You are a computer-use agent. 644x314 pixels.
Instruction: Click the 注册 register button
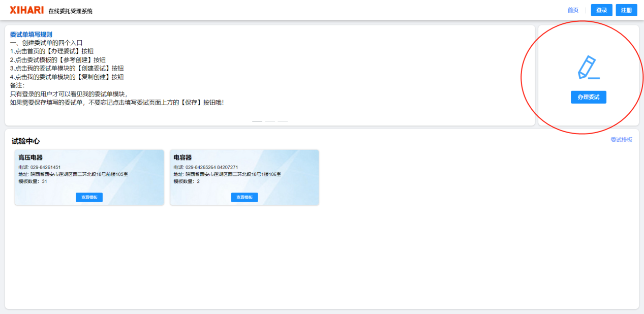(626, 10)
